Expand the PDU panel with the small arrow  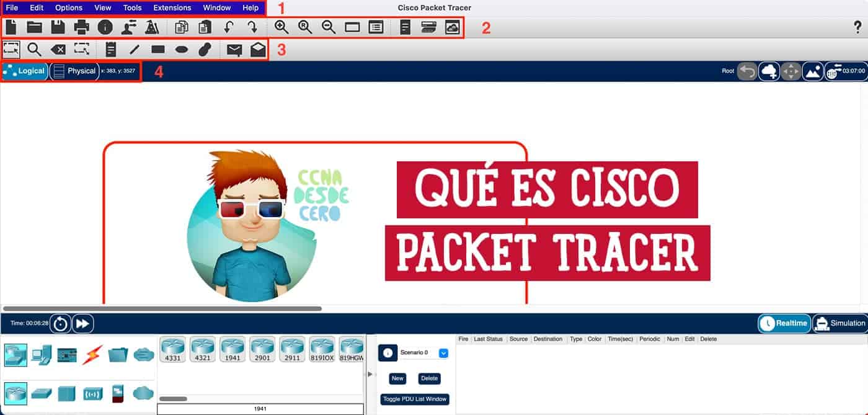(x=371, y=374)
